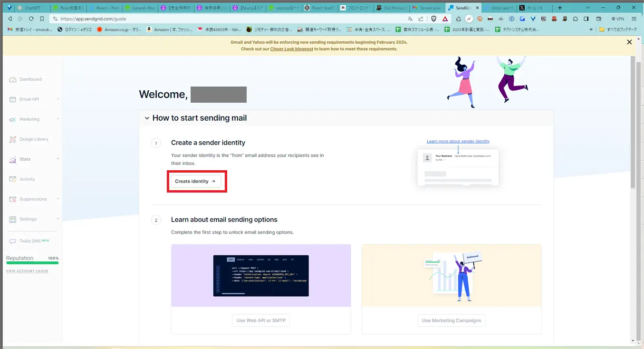
Task: Click the Marketing megaphone icon
Action: pyautogui.click(x=12, y=119)
